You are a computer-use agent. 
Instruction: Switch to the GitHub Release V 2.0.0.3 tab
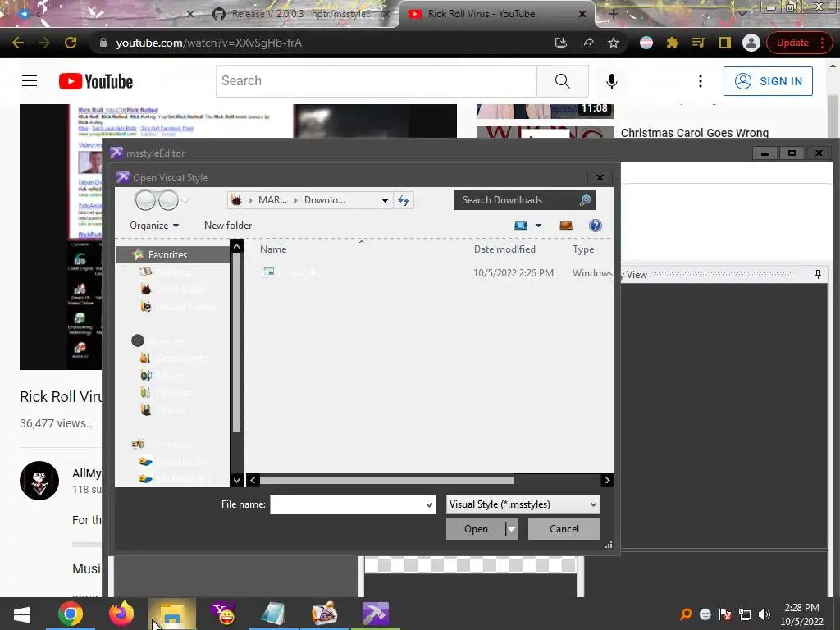300,14
